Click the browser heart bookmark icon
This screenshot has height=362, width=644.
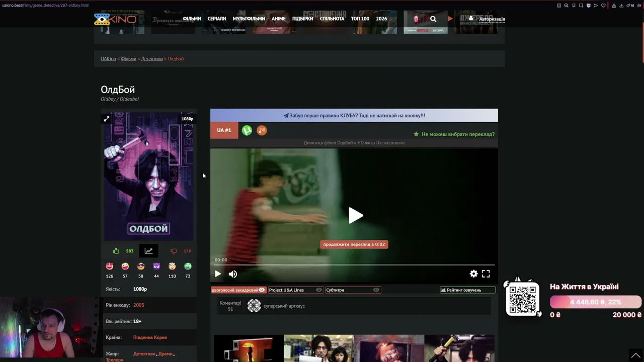coord(603,6)
